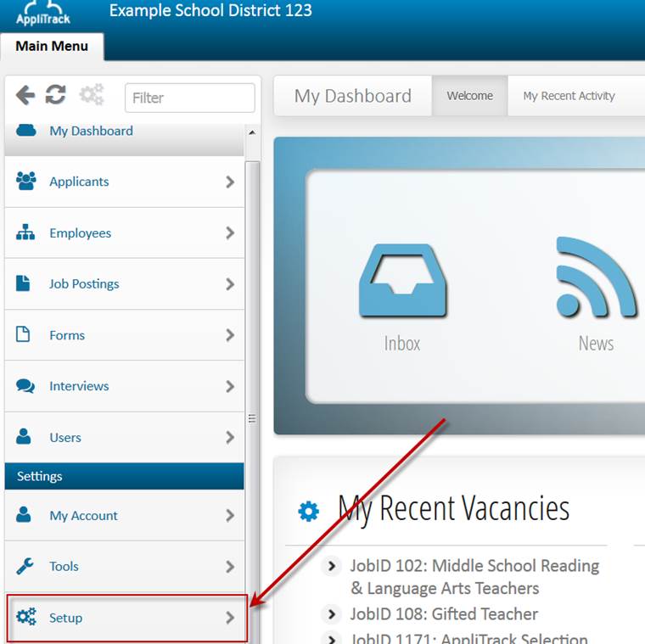Click the My Dashboard cloud icon
The image size is (645, 644).
(x=26, y=131)
